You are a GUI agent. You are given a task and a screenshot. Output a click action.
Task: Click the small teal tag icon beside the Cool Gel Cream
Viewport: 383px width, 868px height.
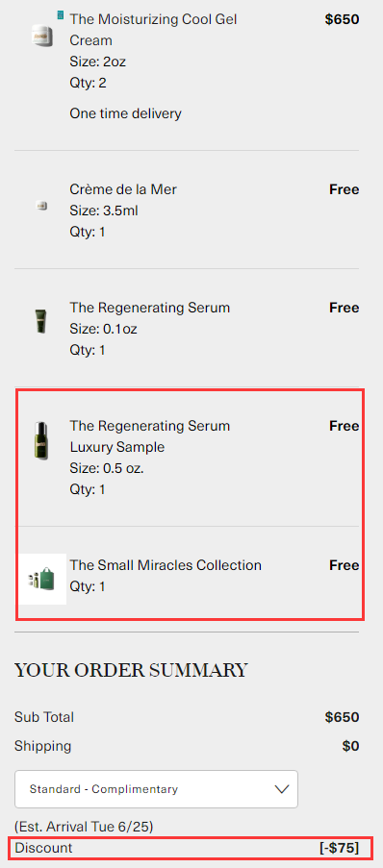pyautogui.click(x=61, y=15)
